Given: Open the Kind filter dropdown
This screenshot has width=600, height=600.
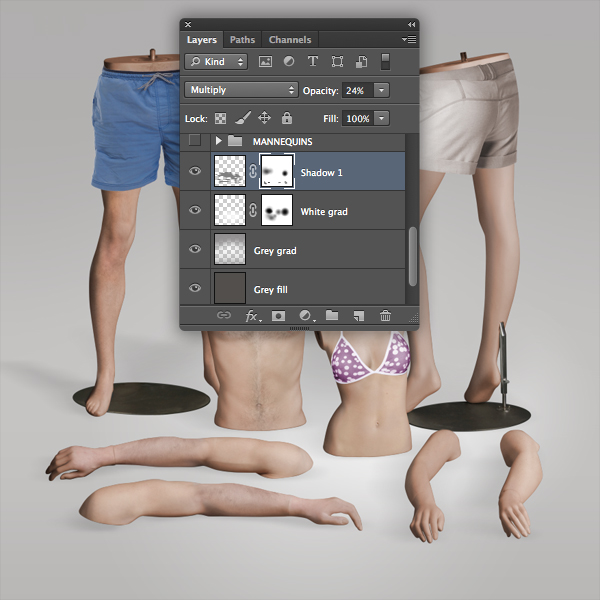Looking at the screenshot, I should [216, 62].
